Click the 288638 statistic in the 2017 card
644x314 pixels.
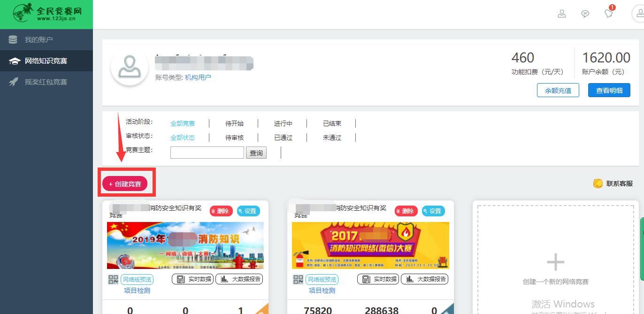tap(382, 310)
